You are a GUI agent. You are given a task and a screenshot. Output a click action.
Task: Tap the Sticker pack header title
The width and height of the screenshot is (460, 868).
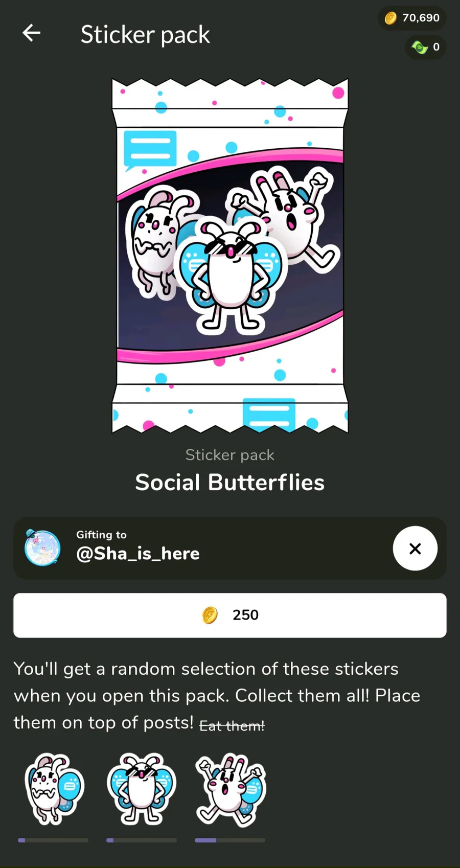coord(145,35)
